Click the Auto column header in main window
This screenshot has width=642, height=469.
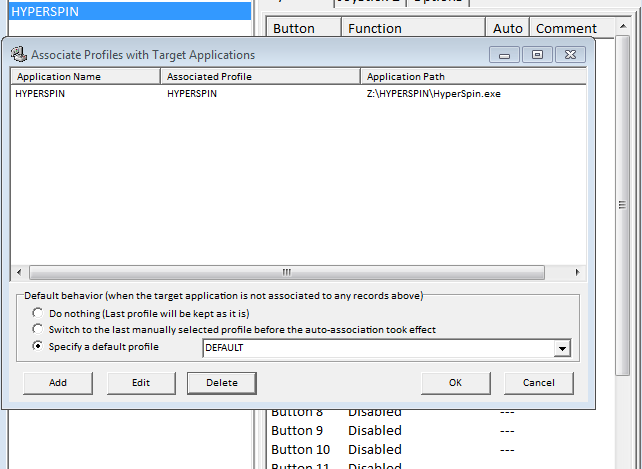[x=508, y=28]
